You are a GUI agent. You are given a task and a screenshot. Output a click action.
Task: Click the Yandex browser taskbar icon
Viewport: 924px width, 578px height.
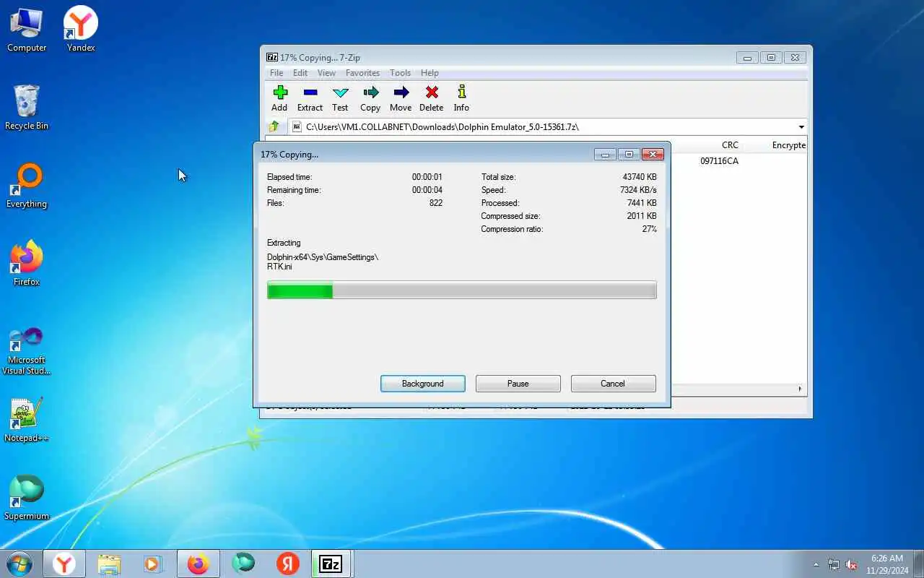point(64,564)
